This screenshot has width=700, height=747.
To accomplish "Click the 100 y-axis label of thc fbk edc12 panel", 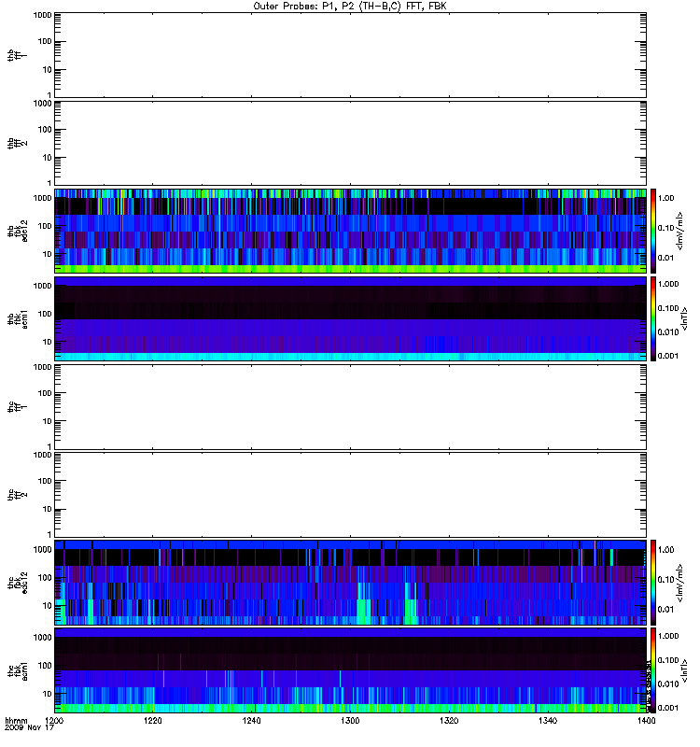I will [45, 577].
